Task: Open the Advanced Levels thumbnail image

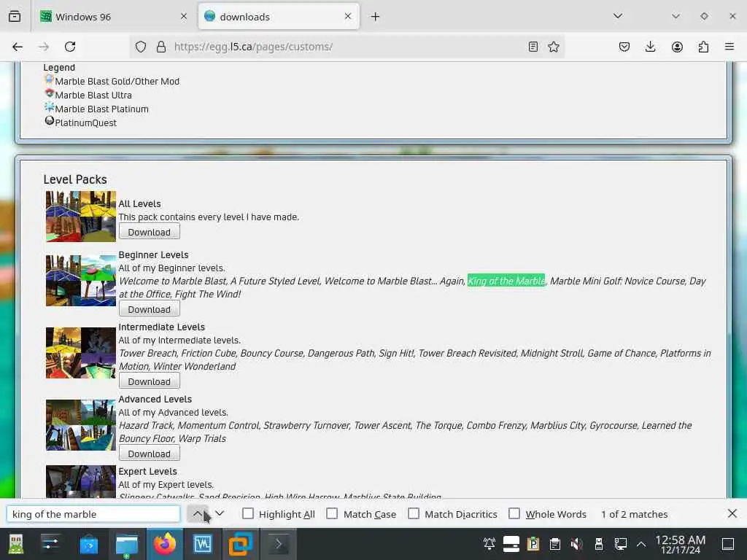Action: (81, 425)
